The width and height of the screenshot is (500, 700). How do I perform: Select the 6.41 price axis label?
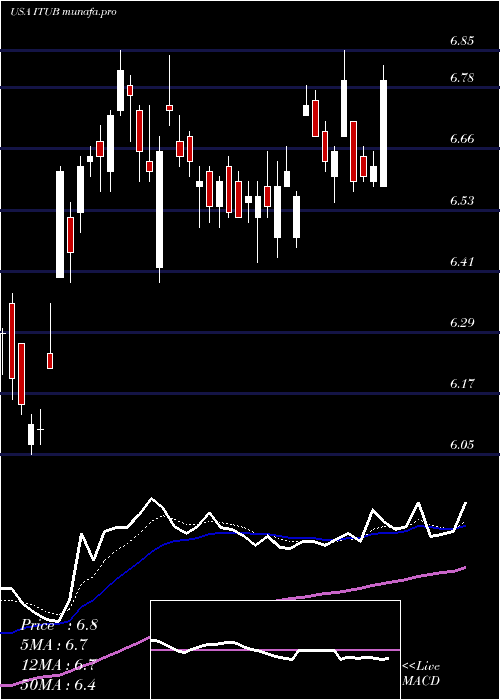click(x=462, y=261)
